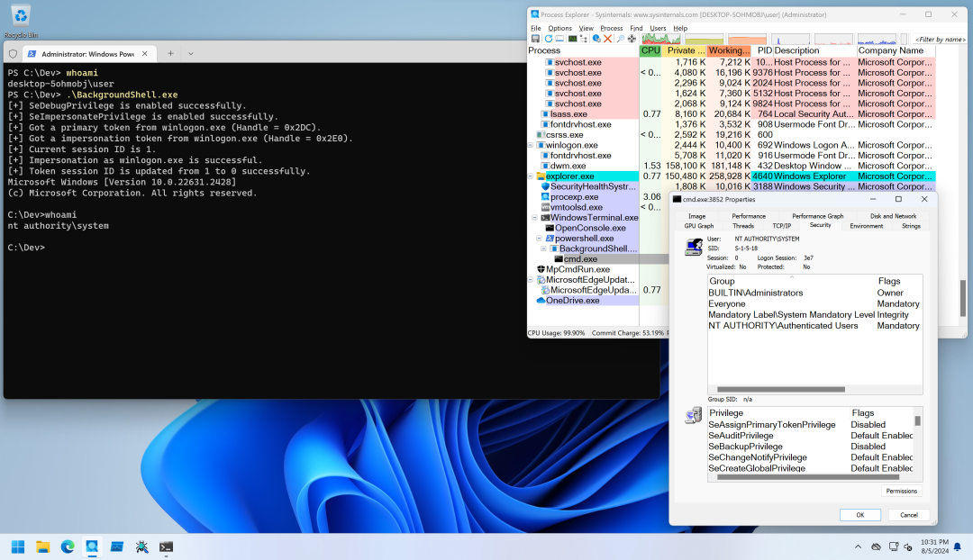Open the View menu
This screenshot has height=560, width=973.
coord(586,28)
